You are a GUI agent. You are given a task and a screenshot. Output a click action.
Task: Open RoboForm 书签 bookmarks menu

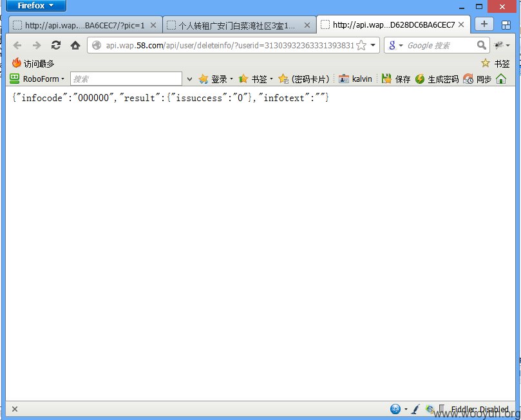coord(256,79)
